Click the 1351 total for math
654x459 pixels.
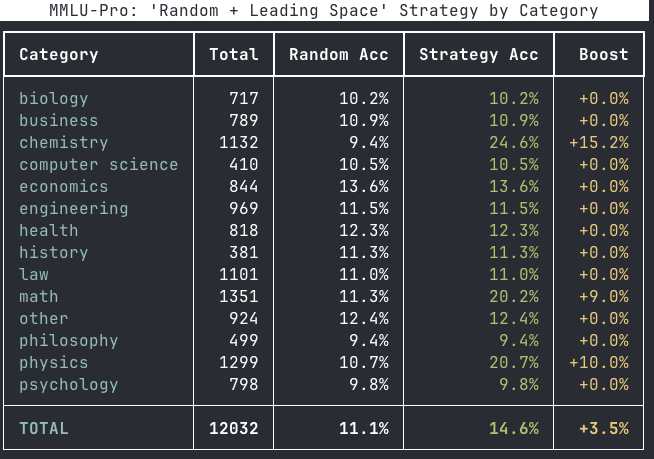(238, 296)
